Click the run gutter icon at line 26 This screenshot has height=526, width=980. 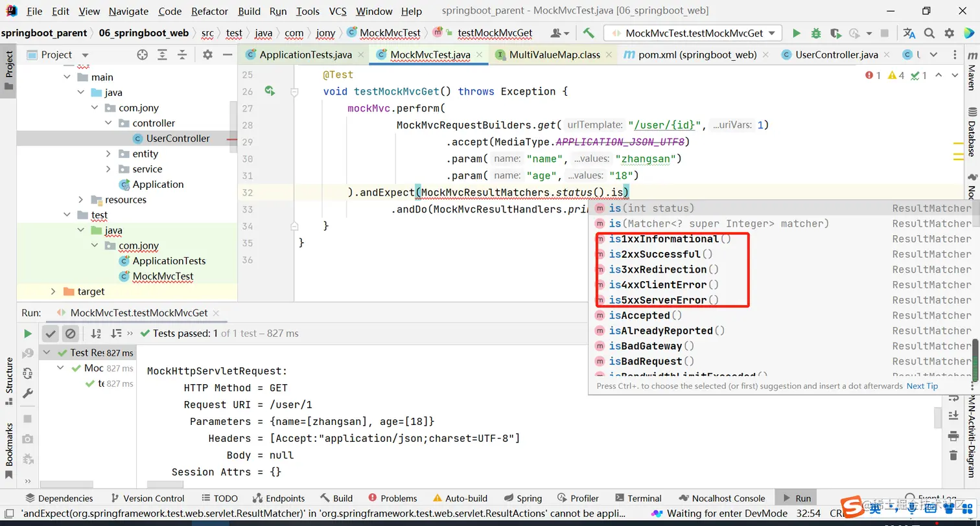click(x=270, y=91)
